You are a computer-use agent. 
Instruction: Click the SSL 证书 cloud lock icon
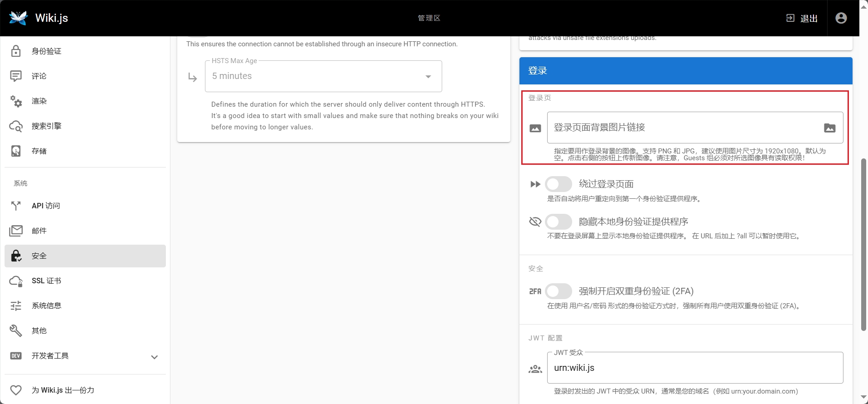[16, 281]
